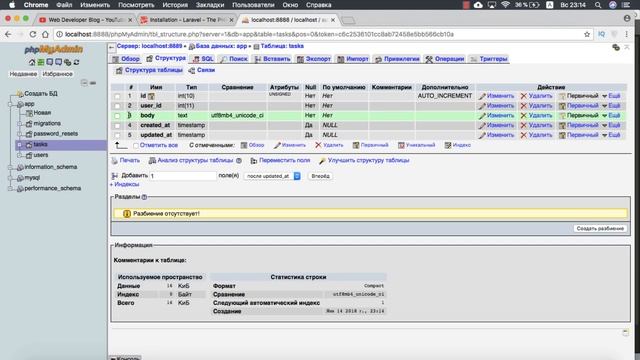
Task: Click the Печать link
Action: [126, 160]
